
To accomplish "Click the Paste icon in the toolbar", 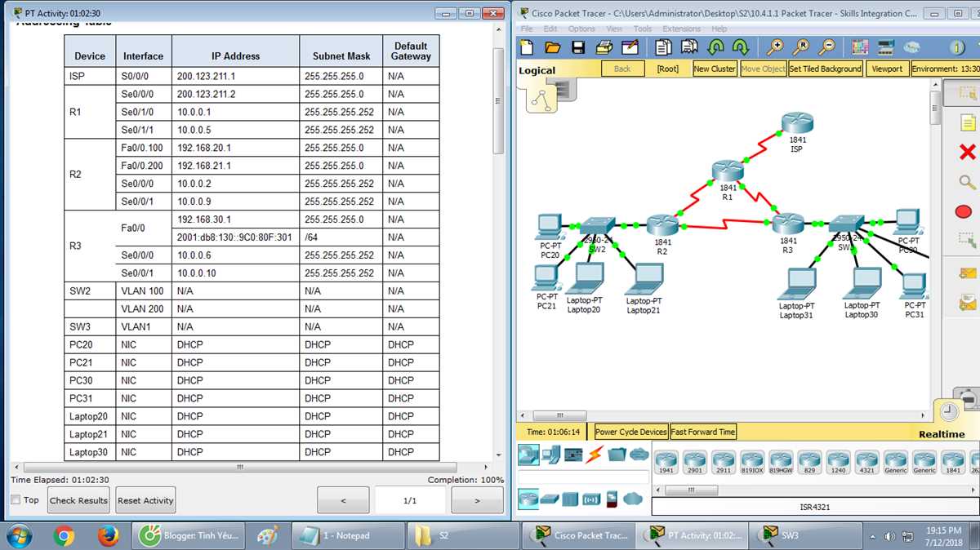I will point(691,47).
